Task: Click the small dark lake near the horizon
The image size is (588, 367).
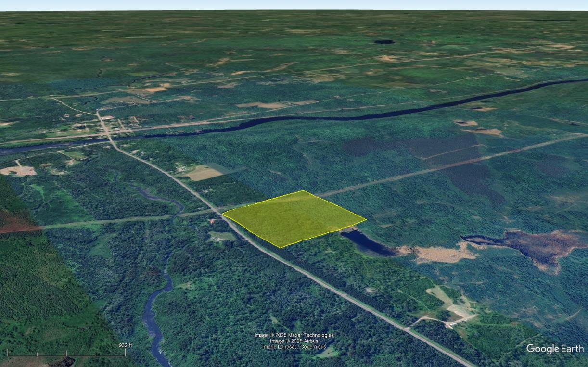Action: click(384, 42)
